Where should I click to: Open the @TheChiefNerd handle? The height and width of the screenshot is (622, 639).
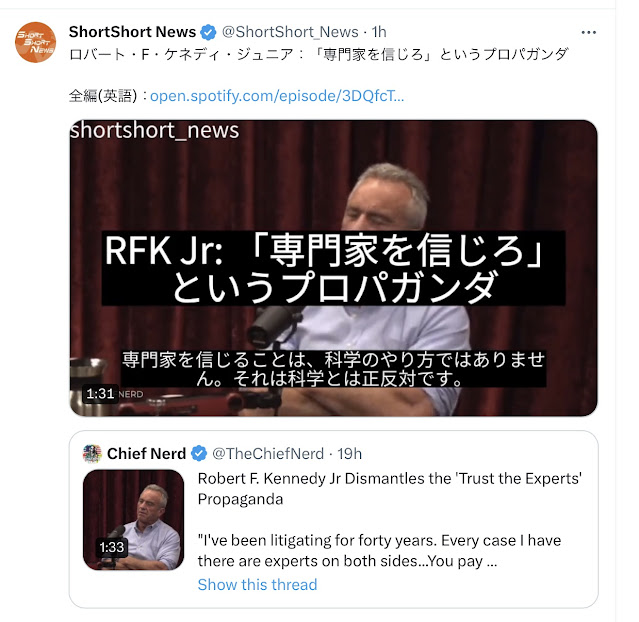[x=268, y=454]
